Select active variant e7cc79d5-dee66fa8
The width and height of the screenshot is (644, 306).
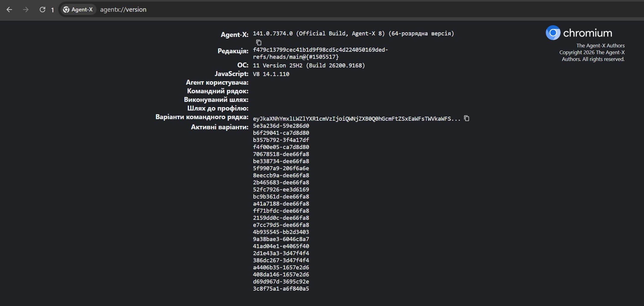coord(281,225)
